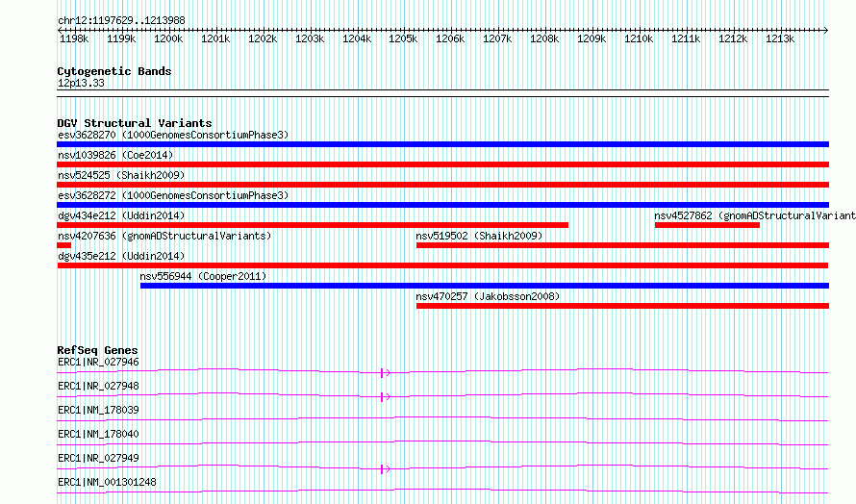Image resolution: width=856 pixels, height=504 pixels.
Task: Click the DGV Structural Variants track heading
Action: click(135, 123)
